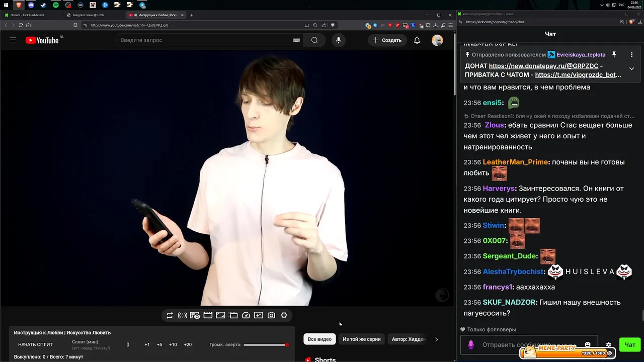Open the YouTube hamburger guide menu
Screen dimensions: 644x362
coord(13,40)
